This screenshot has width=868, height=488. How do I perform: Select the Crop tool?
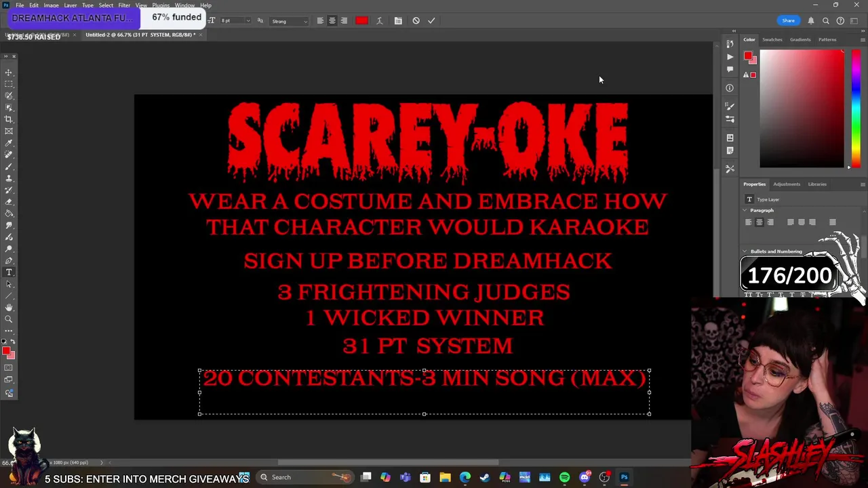point(9,119)
